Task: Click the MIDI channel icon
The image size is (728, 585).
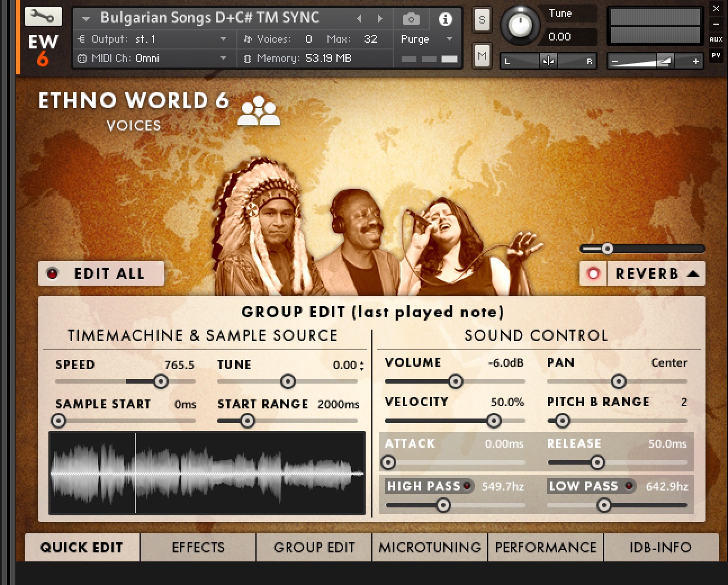Action: click(x=82, y=58)
